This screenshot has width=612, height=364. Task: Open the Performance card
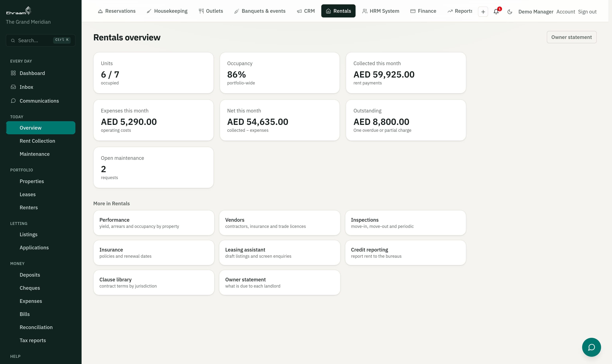click(x=154, y=223)
